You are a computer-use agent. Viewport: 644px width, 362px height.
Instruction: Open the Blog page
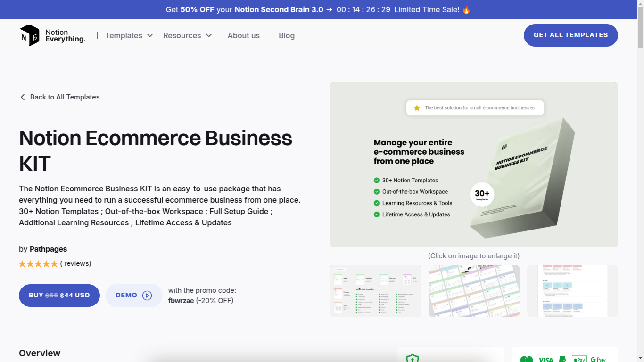[287, 35]
